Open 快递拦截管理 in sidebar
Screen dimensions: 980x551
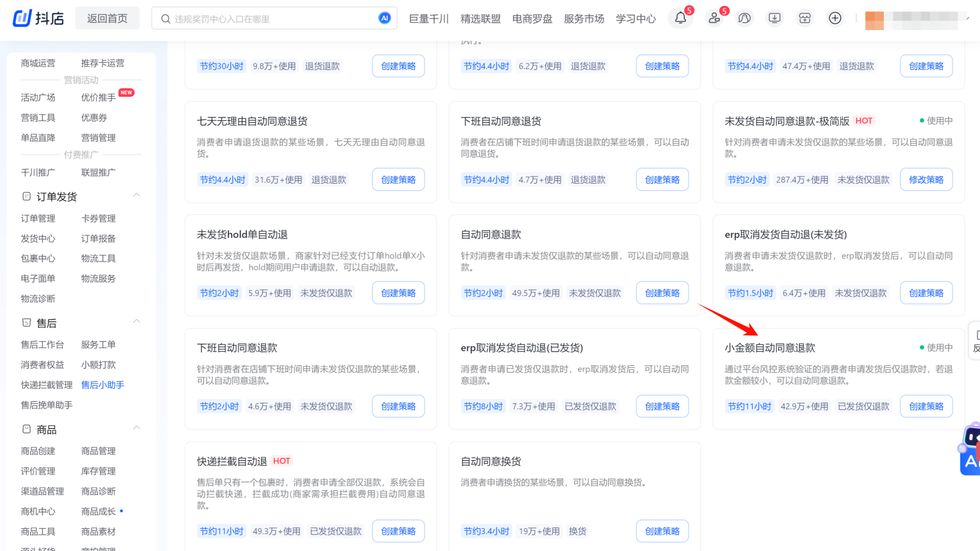click(x=46, y=385)
